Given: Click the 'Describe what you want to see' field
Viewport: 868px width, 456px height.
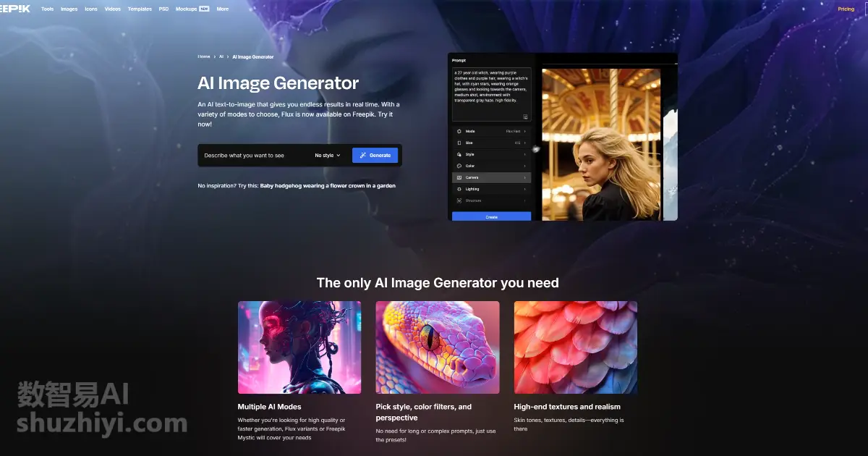Looking at the screenshot, I should pos(253,156).
